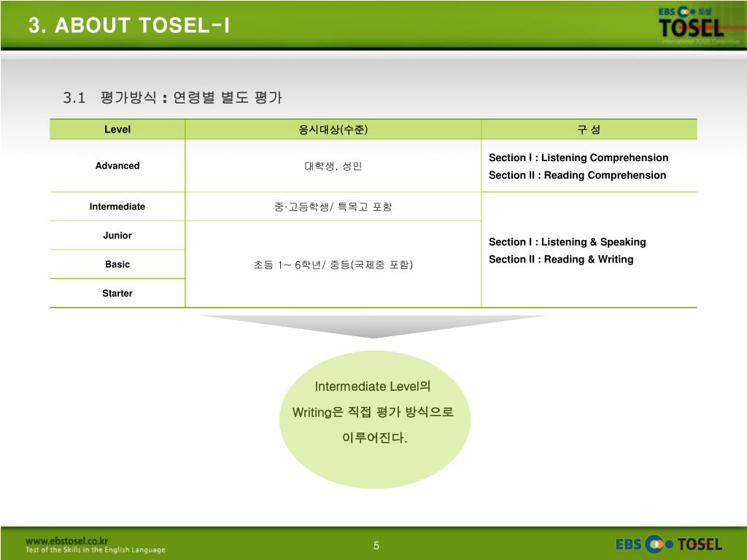This screenshot has width=747, height=560.
Task: Select the slide title '3. ABOUT TOSEL-I'
Action: click(128, 26)
